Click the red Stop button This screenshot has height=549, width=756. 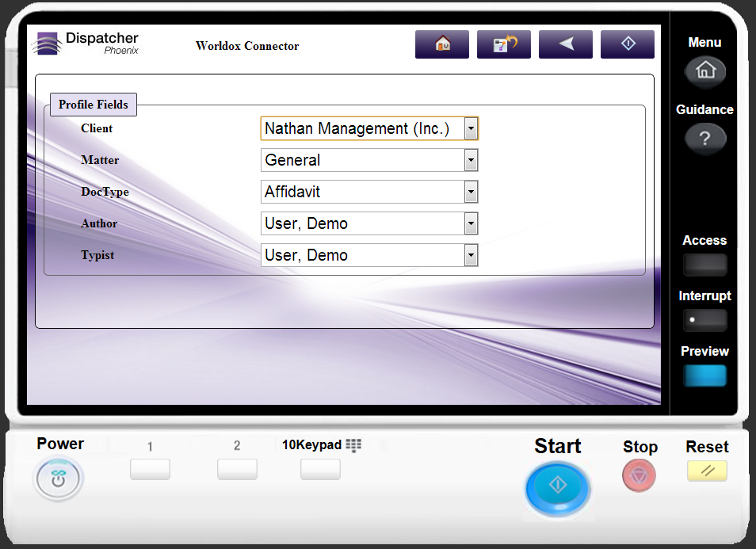(639, 475)
